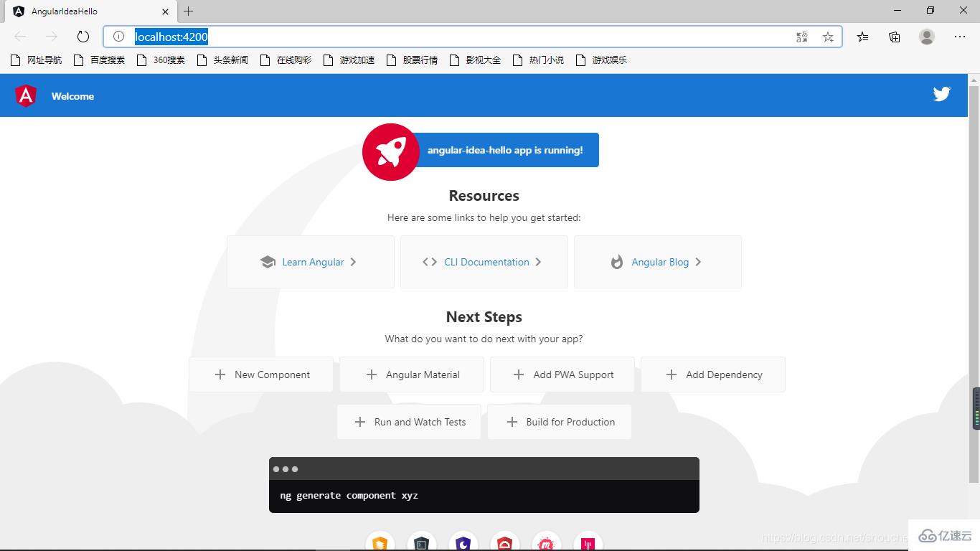Click the red Protractor badge icon
This screenshot has width=980, height=551.
pos(505,542)
